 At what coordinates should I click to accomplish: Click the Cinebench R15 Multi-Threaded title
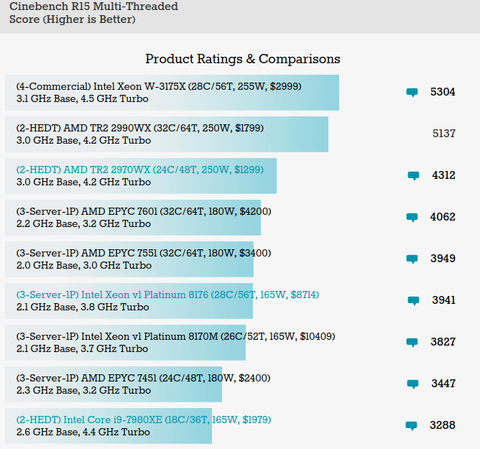click(x=94, y=6)
